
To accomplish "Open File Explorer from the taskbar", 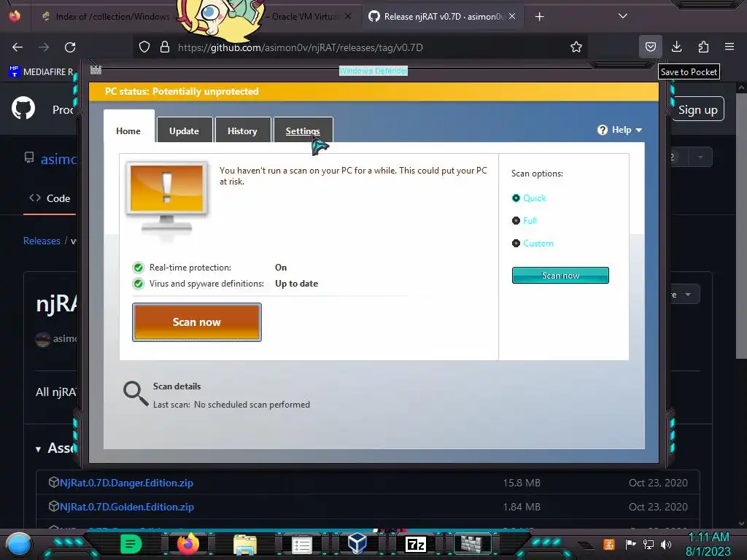I will 245,544.
